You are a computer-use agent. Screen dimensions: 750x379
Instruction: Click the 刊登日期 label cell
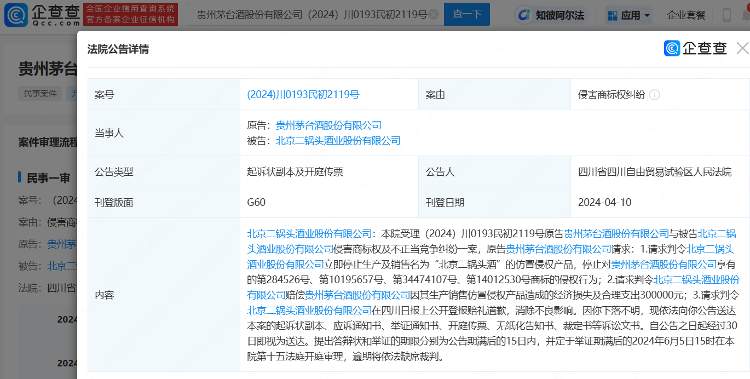[x=495, y=202]
